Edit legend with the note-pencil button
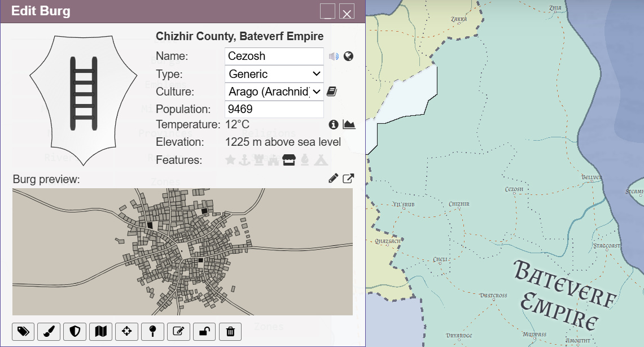 (x=179, y=331)
